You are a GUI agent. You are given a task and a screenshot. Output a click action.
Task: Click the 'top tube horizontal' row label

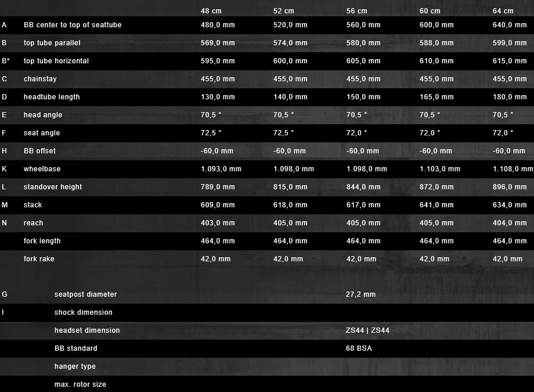click(x=56, y=61)
